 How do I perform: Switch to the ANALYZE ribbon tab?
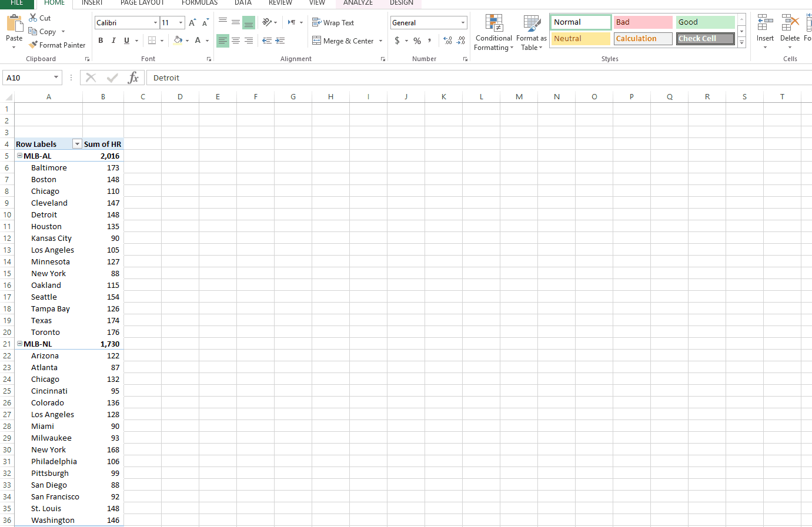358,3
